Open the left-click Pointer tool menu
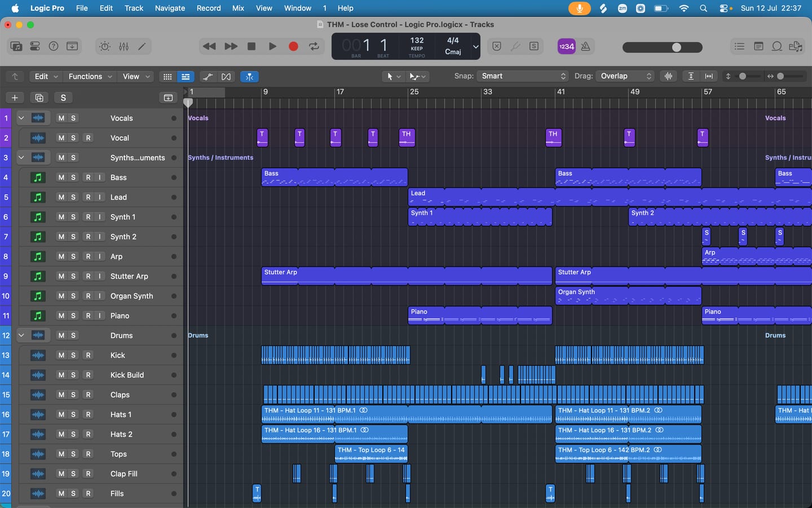The height and width of the screenshot is (508, 812). click(x=393, y=76)
